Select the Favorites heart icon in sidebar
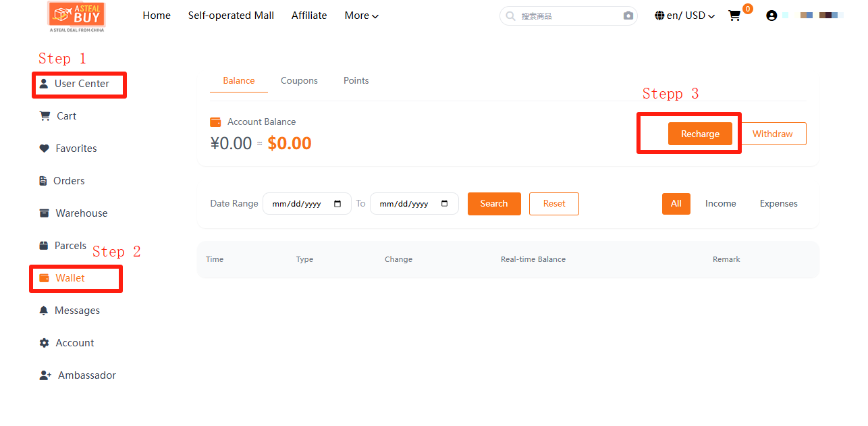 [45, 149]
